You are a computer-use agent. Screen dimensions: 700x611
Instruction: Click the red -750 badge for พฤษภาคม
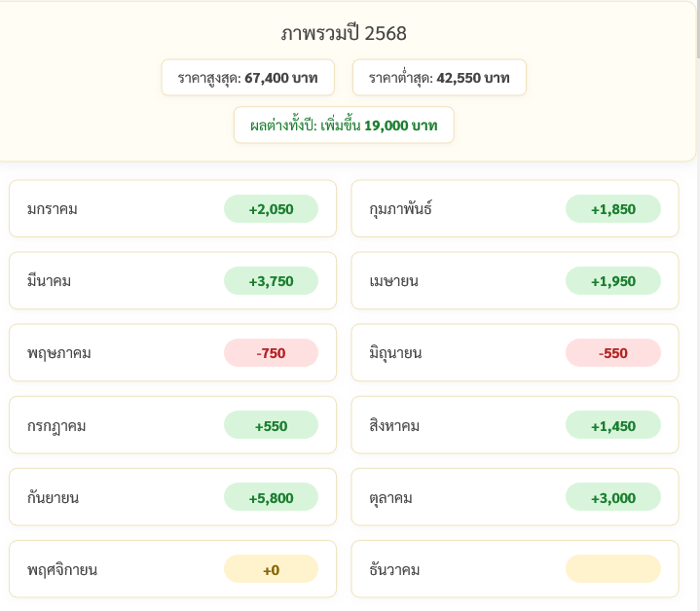(x=271, y=353)
